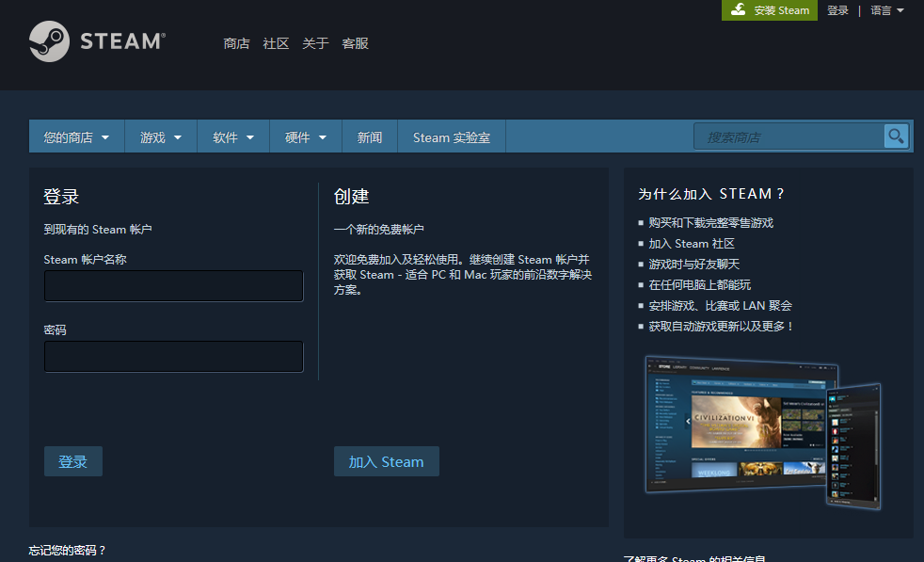Click the top-right 登录 link
924x562 pixels.
[x=837, y=10]
